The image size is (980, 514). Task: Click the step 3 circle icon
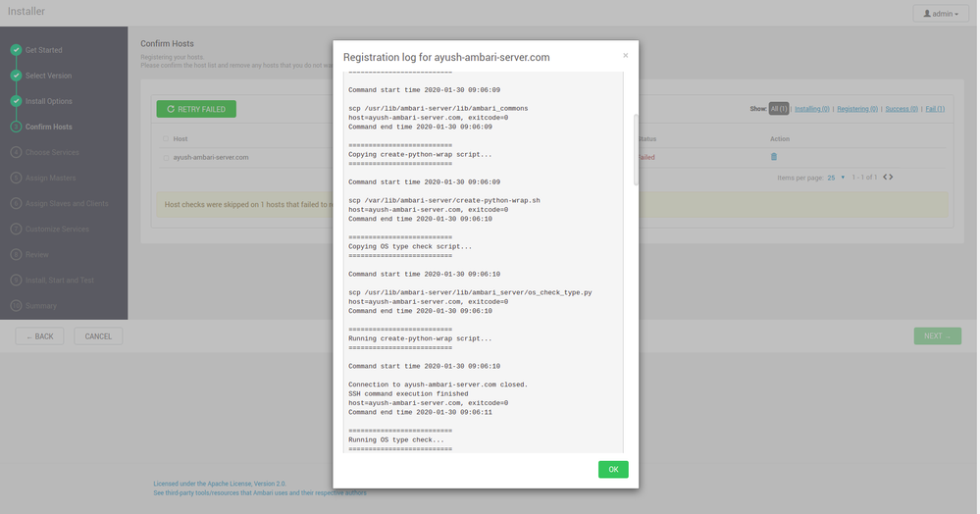point(17,127)
